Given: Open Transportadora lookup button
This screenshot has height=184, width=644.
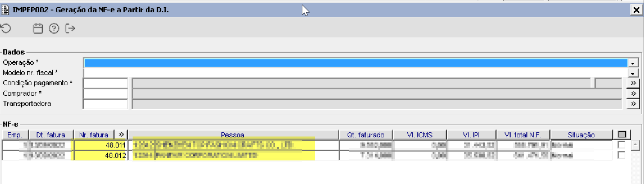Looking at the screenshot, I should (x=633, y=104).
